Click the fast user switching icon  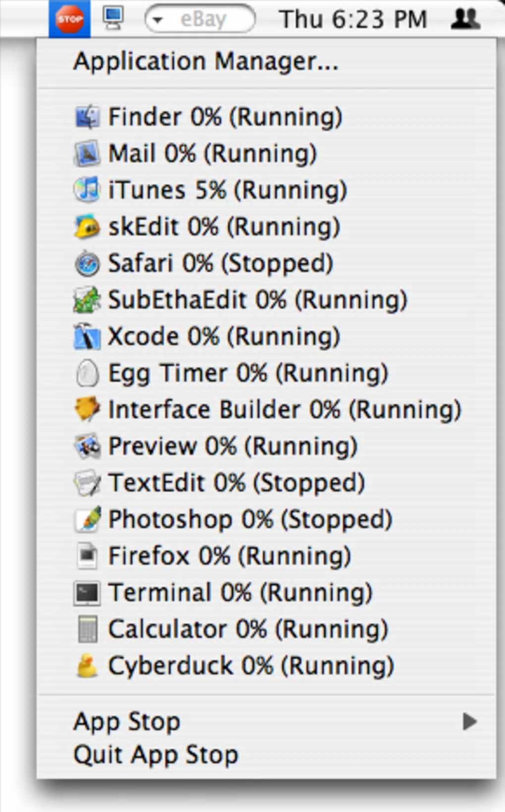click(x=465, y=19)
